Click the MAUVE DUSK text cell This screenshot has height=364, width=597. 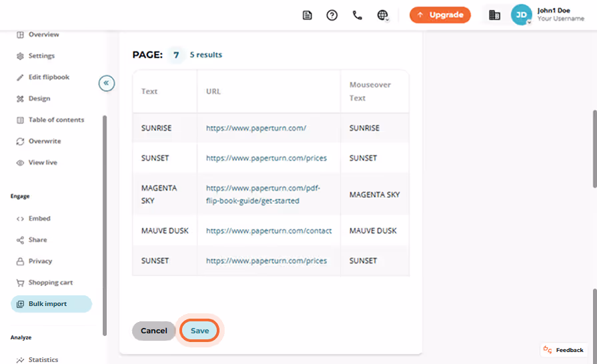[x=165, y=231]
